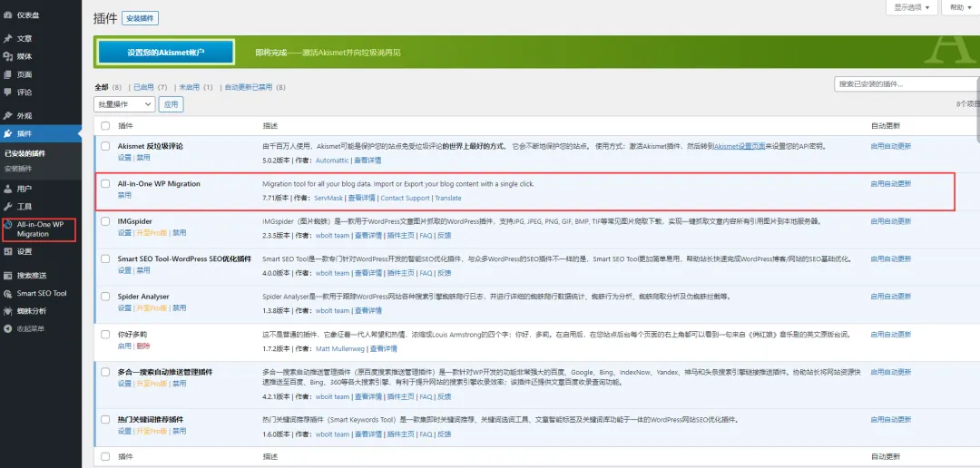Click the 收起菜单 collapse arrow icon

[x=7, y=328]
